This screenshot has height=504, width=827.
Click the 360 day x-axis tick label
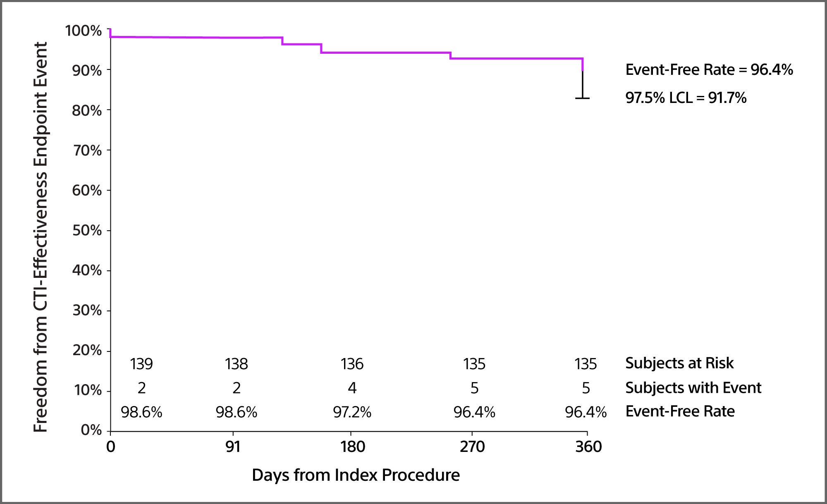588,447
